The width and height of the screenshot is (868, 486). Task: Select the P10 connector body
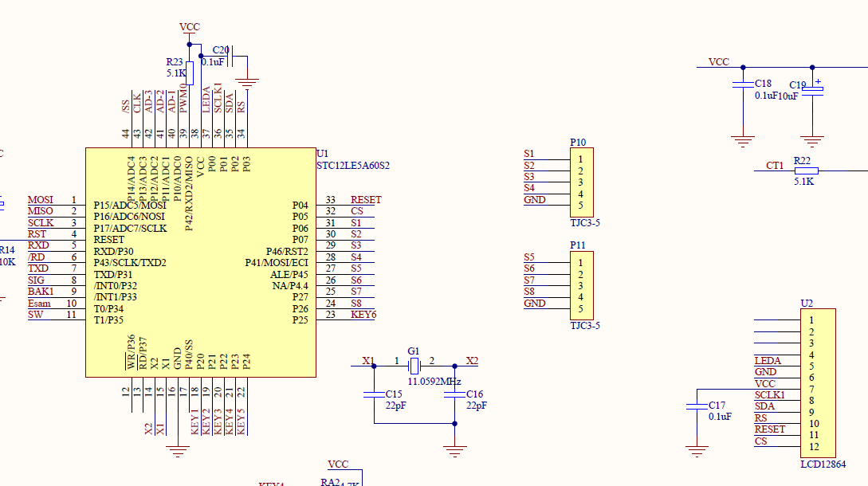click(582, 182)
